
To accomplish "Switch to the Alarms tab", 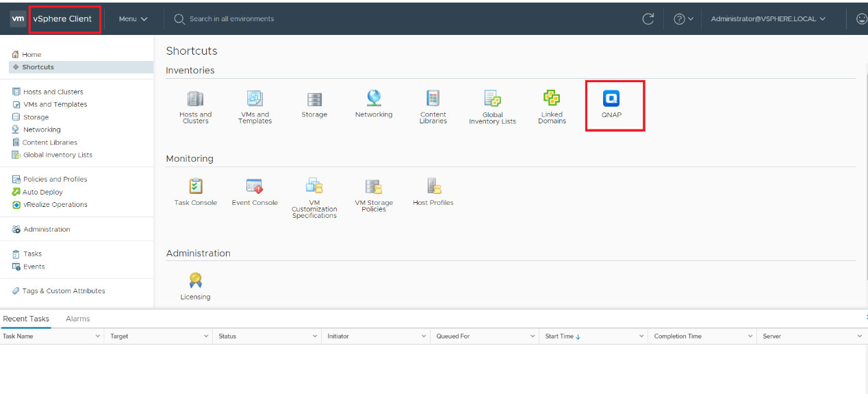I will click(77, 319).
